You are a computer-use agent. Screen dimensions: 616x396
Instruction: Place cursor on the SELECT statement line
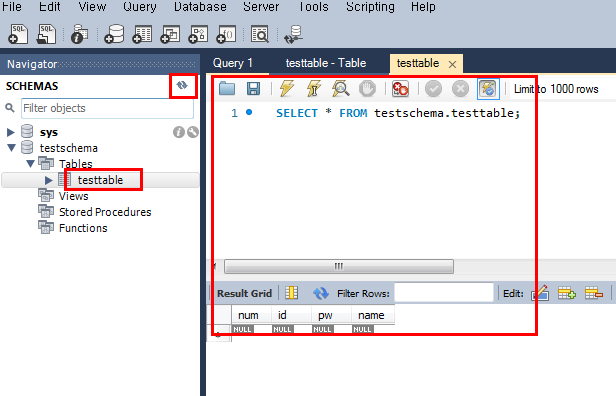pos(398,113)
